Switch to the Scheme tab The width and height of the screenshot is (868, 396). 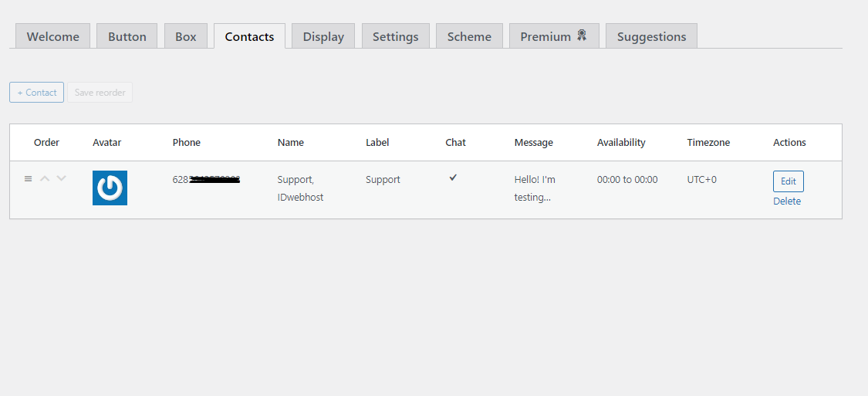coord(469,36)
